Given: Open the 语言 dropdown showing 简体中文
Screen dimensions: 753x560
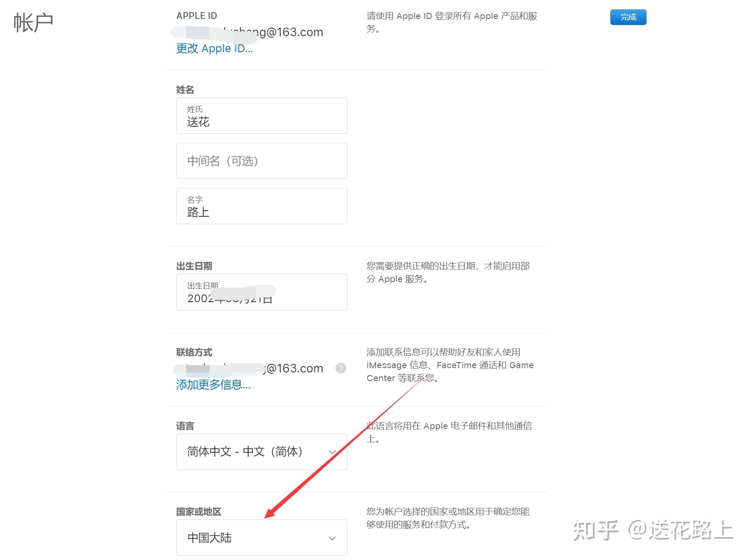Looking at the screenshot, I should pyautogui.click(x=262, y=452).
